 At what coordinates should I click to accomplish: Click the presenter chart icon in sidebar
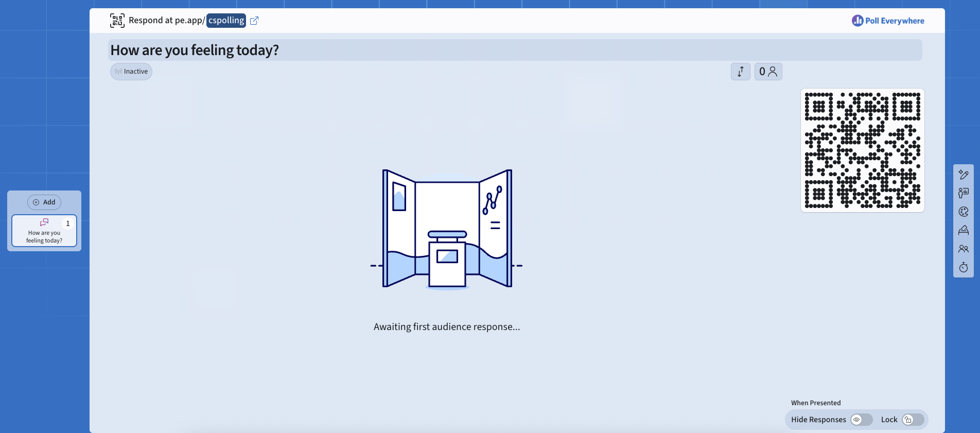964,193
